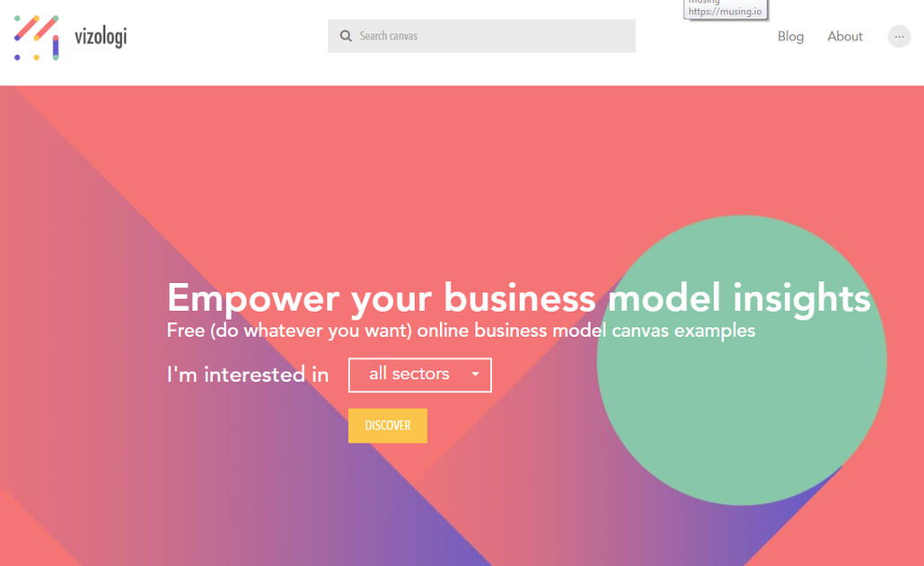The width and height of the screenshot is (924, 566).
Task: Select the all sectors filter box
Action: 419,375
